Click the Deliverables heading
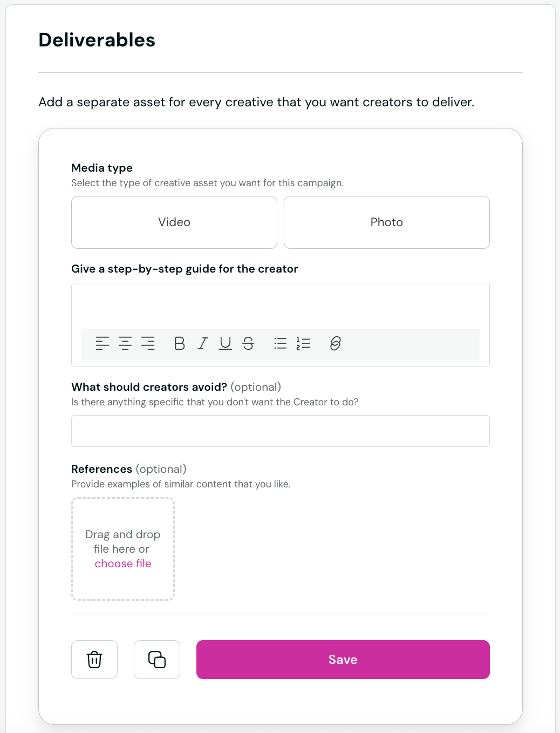Viewport: 560px width, 733px height. click(x=97, y=39)
